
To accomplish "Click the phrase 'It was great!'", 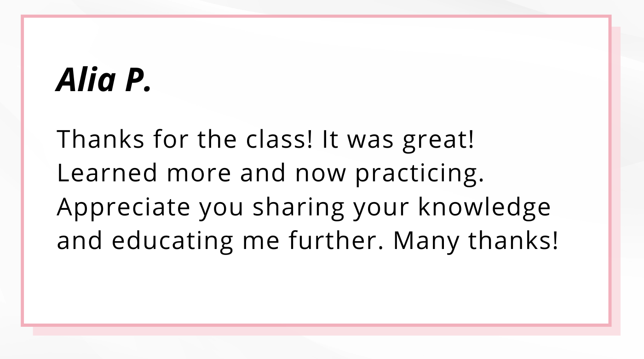I will click(398, 140).
